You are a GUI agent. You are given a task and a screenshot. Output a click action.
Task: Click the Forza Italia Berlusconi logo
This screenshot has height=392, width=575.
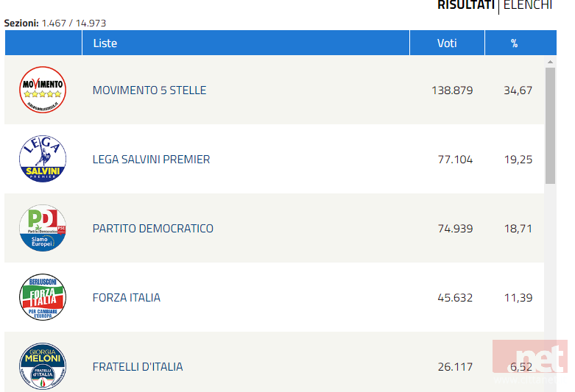click(43, 297)
